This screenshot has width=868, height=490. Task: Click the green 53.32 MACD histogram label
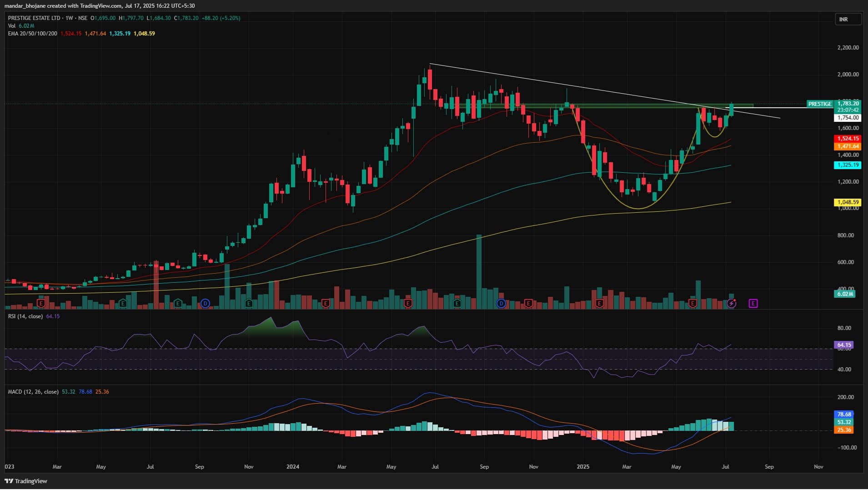(844, 422)
